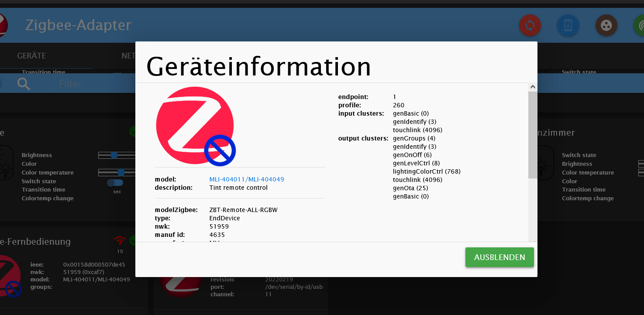Click the Geräteinformation dialog title
The image size is (644, 315).
(258, 66)
